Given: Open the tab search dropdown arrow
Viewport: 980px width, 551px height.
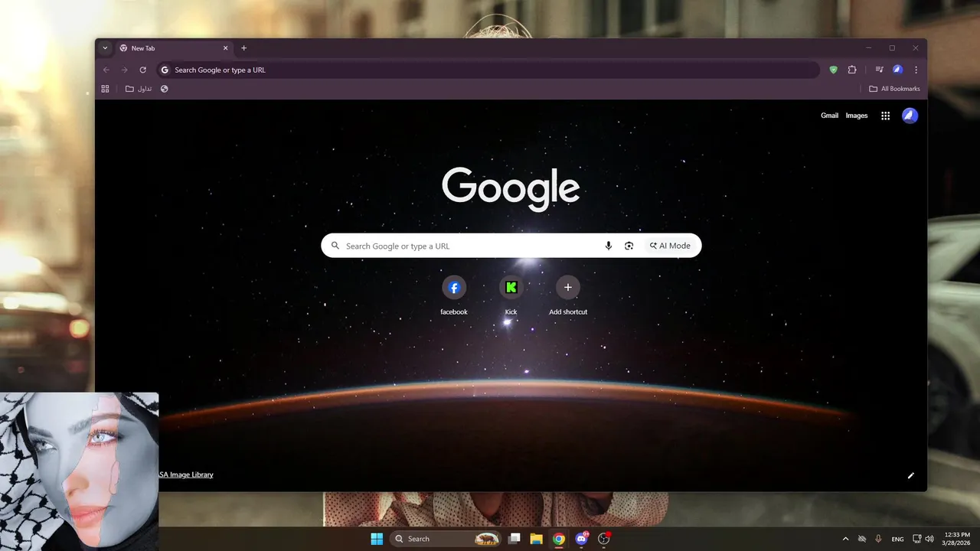Looking at the screenshot, I should coord(105,48).
